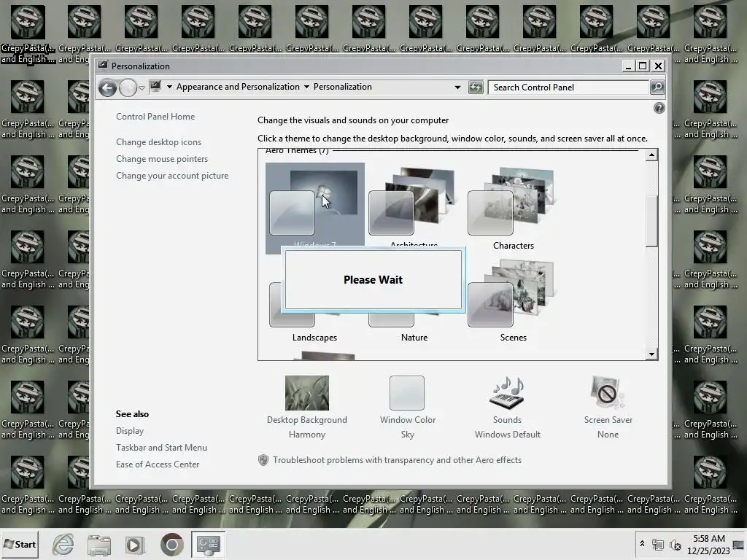Click the search magnifier icon
Viewport: 747px width, 560px height.
point(657,87)
